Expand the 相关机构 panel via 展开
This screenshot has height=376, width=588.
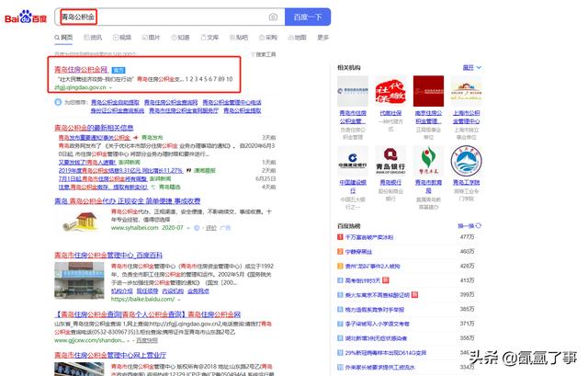471,67
